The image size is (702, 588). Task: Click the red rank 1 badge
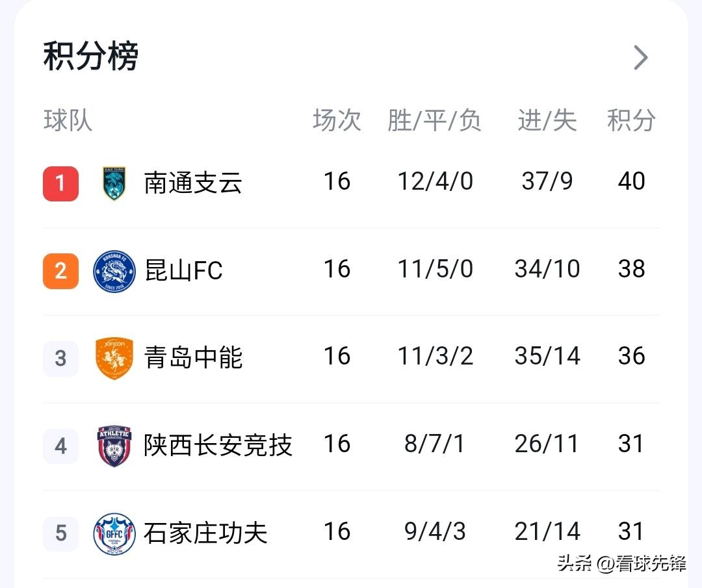[60, 183]
